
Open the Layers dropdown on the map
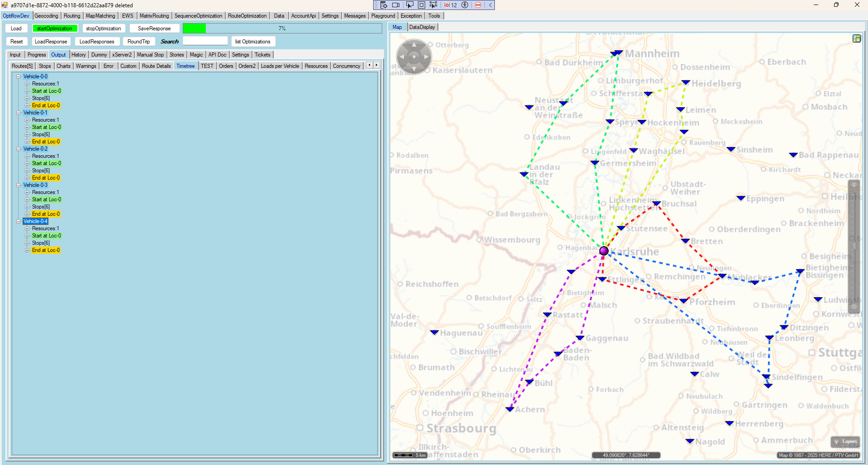click(845, 441)
